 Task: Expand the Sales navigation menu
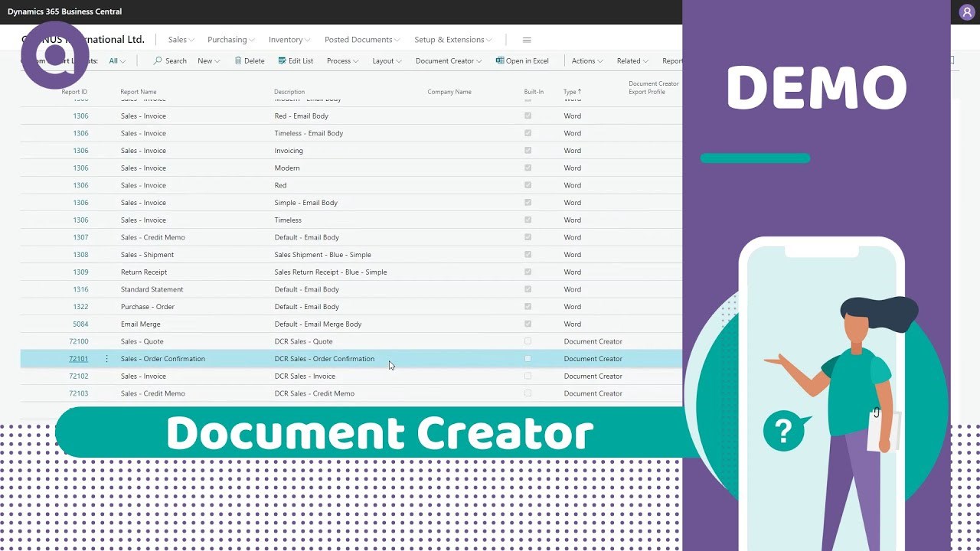(181, 40)
